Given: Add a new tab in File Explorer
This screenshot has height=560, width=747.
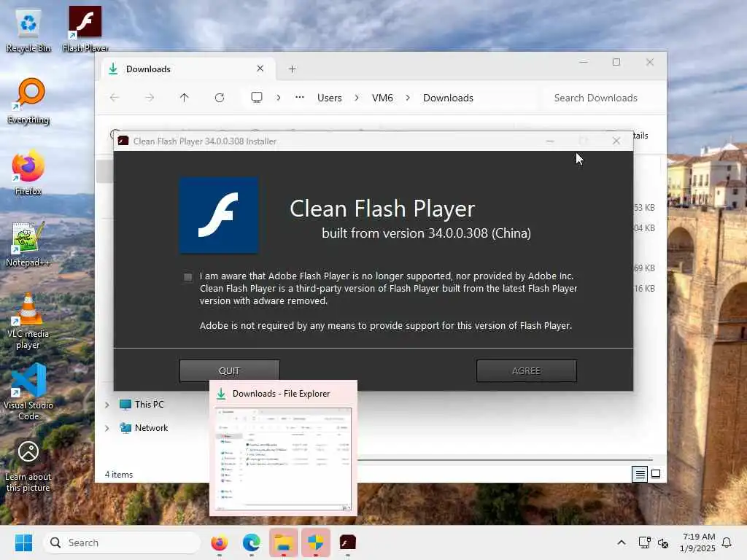Looking at the screenshot, I should (x=292, y=69).
